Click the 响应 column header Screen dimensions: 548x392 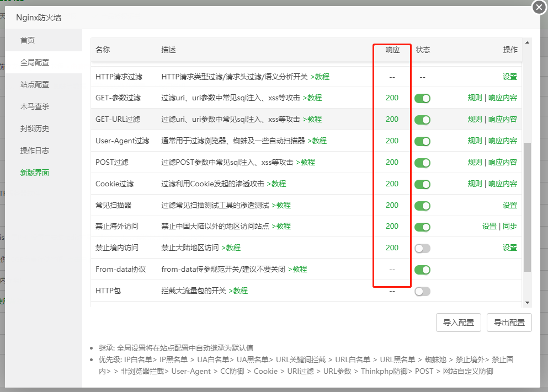(x=392, y=50)
